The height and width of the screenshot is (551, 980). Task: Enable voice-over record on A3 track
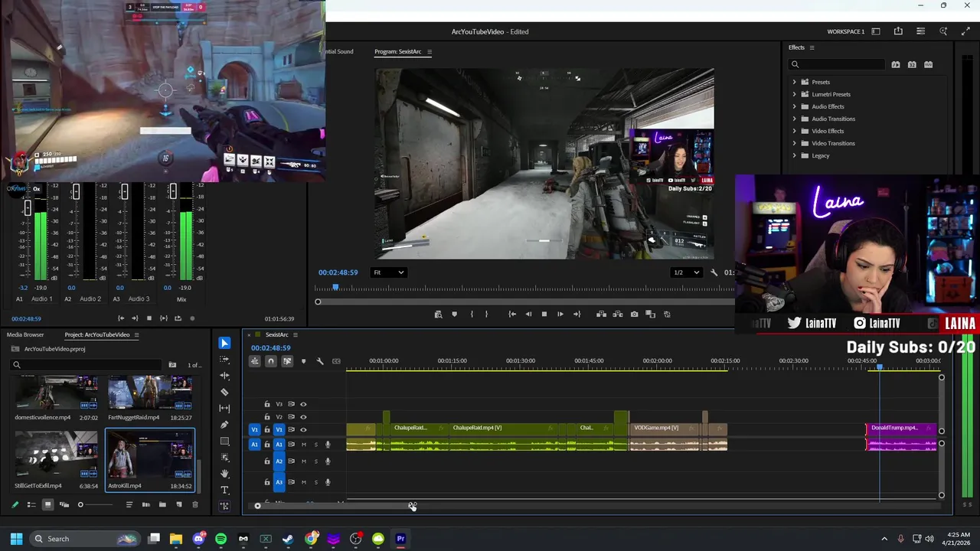pyautogui.click(x=328, y=482)
